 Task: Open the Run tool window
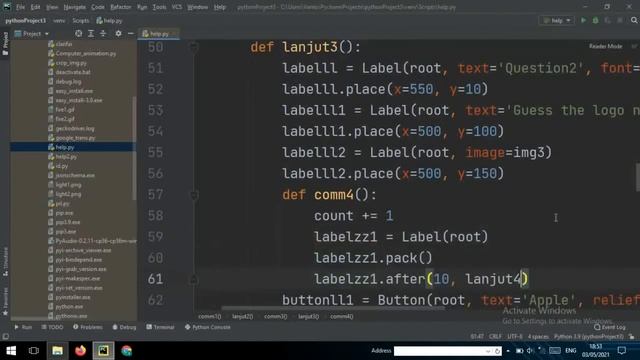coord(23,327)
